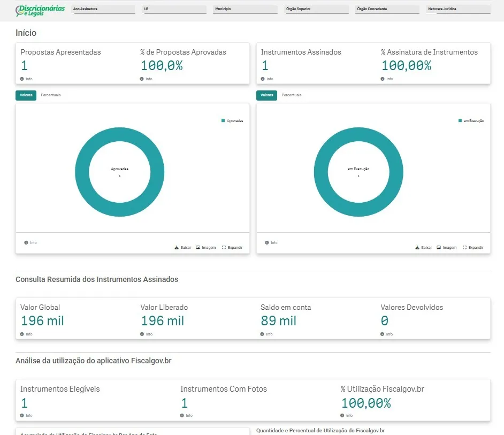Click the Início page heading
The height and width of the screenshot is (435, 504).
26,33
